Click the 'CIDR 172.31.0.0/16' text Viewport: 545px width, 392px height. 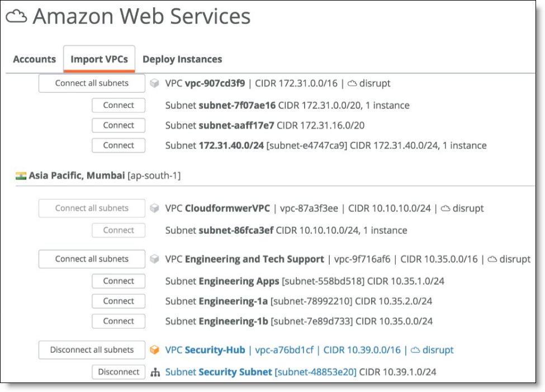pyautogui.click(x=296, y=83)
